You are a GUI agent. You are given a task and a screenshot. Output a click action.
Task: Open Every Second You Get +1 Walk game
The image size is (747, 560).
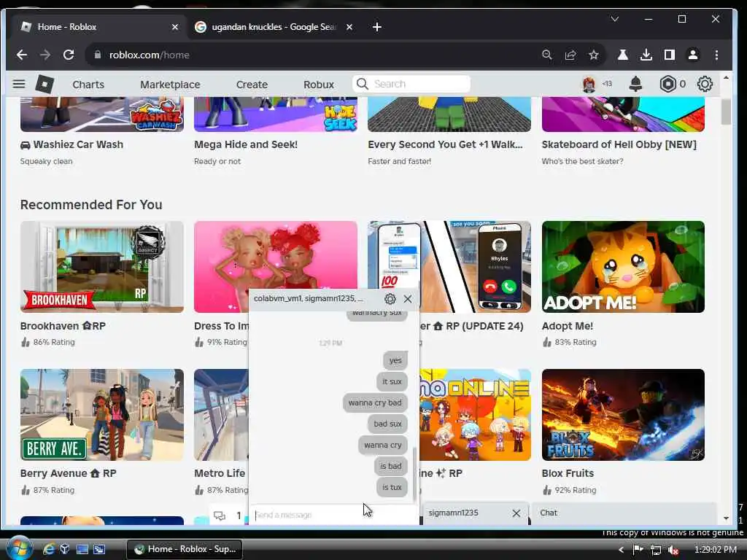click(446, 145)
